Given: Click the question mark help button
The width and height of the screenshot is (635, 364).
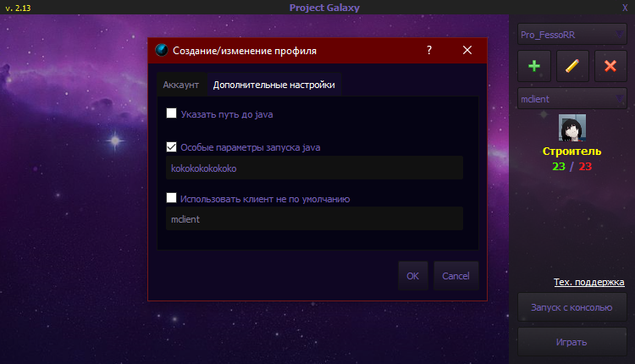Looking at the screenshot, I should 429,50.
